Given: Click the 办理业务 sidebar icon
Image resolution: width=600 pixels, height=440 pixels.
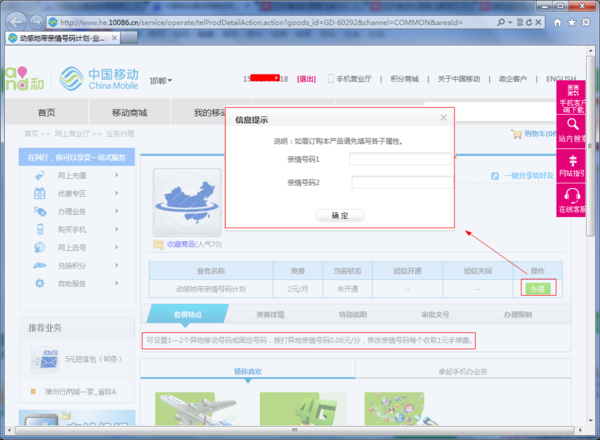Looking at the screenshot, I should click(x=39, y=211).
